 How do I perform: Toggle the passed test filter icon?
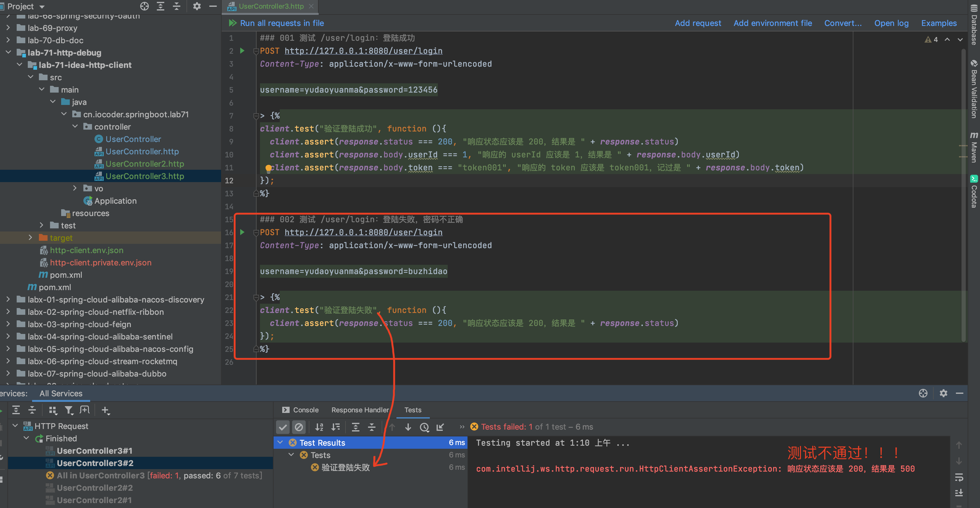coord(283,427)
